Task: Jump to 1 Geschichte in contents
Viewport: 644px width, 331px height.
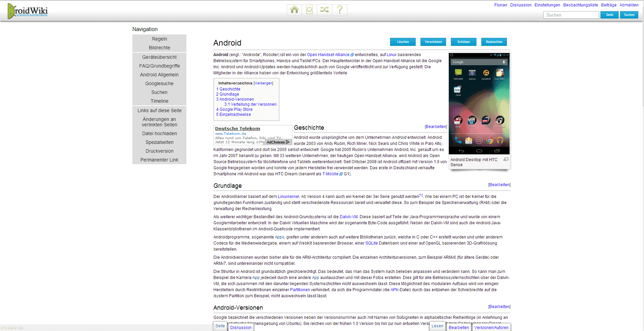Action: point(228,89)
